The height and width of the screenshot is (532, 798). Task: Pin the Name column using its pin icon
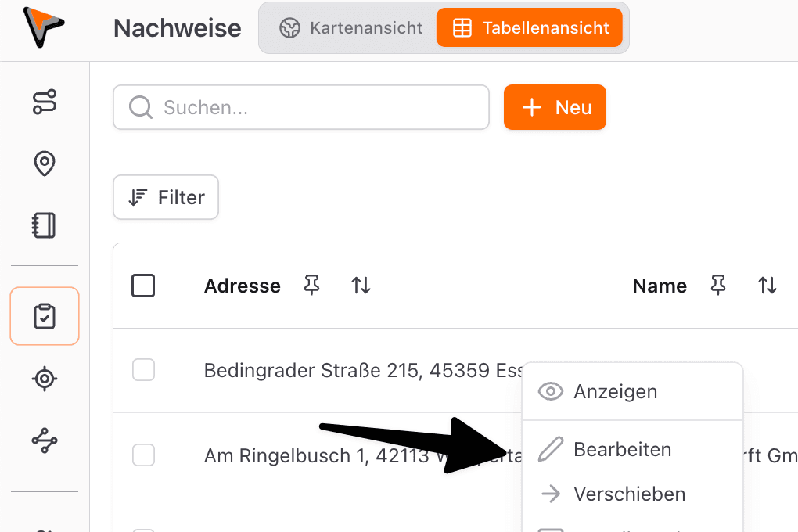coord(718,286)
